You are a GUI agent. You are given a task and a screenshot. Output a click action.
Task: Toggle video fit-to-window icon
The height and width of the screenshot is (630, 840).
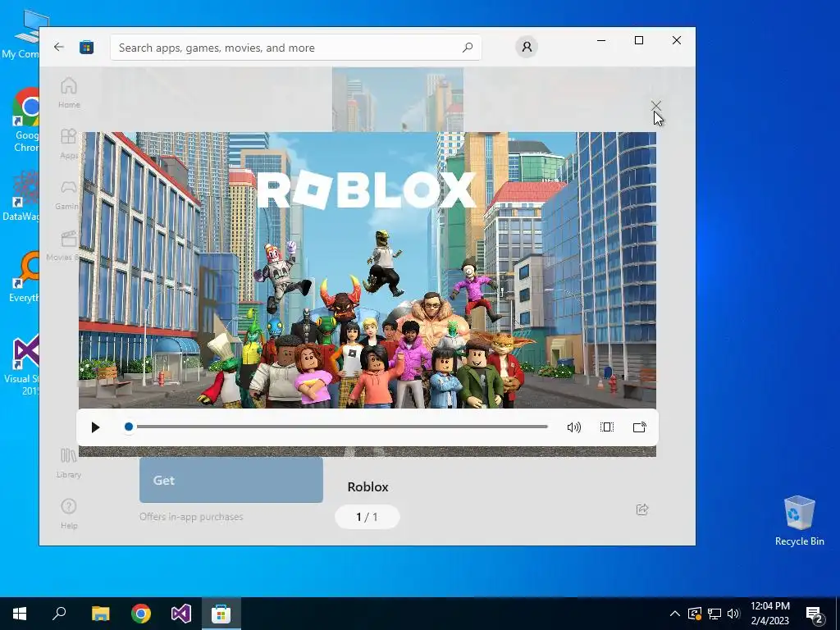(607, 427)
